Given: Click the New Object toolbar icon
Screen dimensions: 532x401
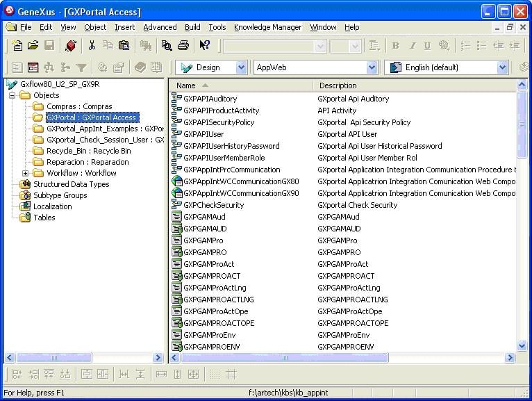Looking at the screenshot, I should (17, 46).
